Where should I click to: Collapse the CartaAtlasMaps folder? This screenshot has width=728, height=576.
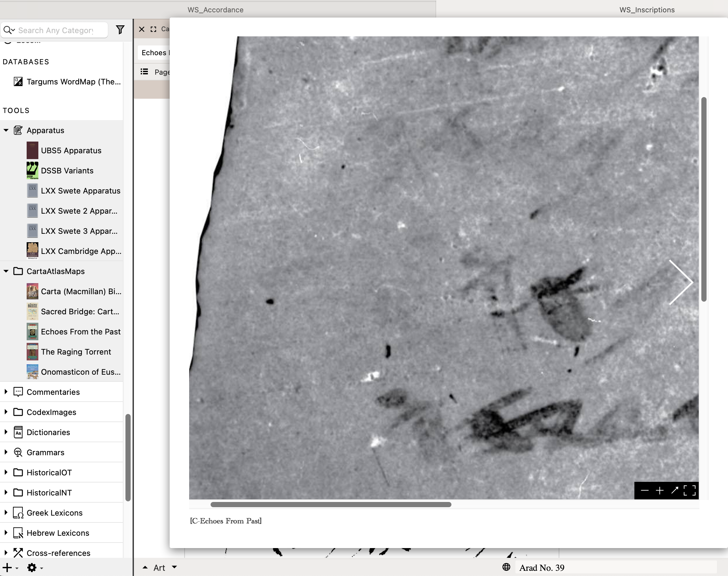tap(6, 271)
